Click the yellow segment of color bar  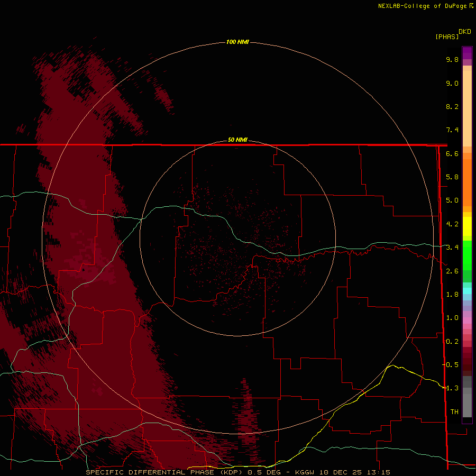[x=467, y=226]
